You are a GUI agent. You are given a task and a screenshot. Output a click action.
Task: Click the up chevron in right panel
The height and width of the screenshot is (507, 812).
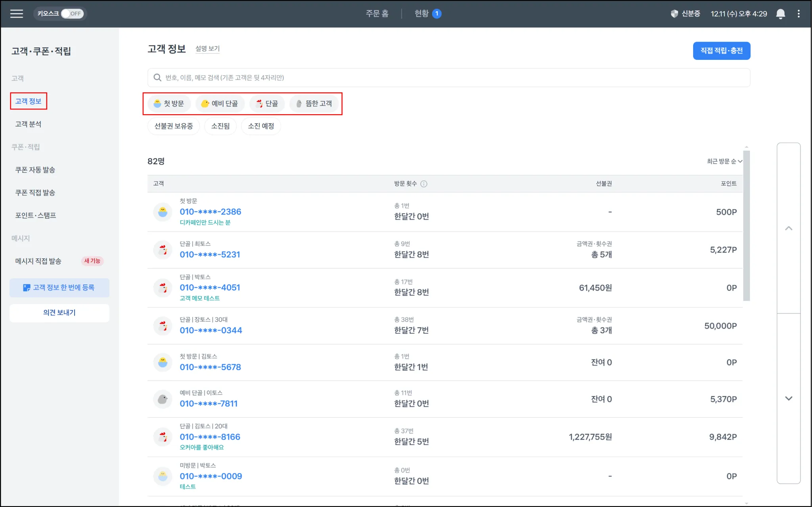789,228
